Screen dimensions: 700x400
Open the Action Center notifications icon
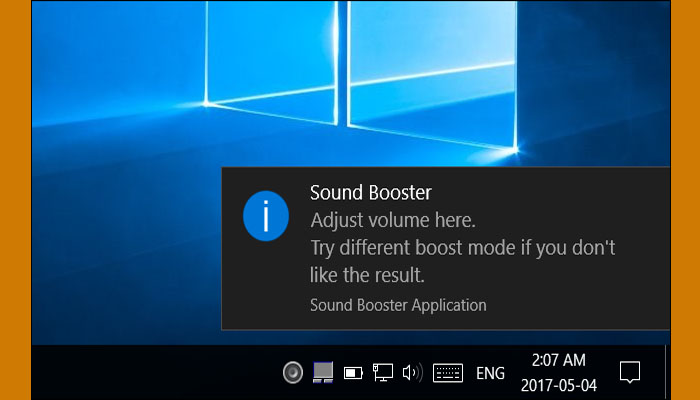point(630,372)
